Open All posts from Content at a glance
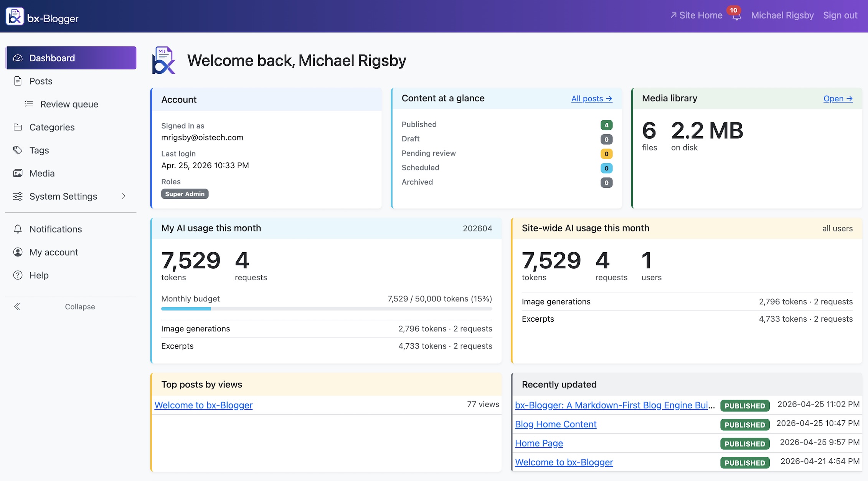The height and width of the screenshot is (481, 868). pos(591,99)
